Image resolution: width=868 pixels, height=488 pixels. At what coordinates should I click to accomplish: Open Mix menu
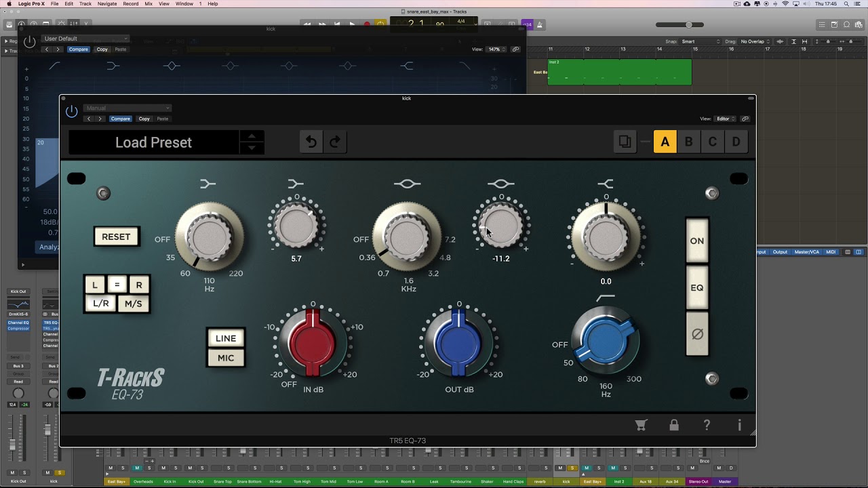coord(149,4)
